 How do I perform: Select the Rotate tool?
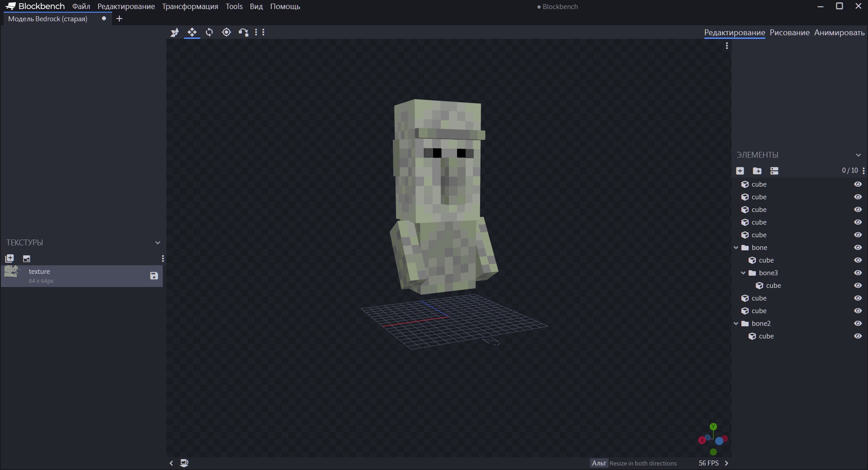[209, 32]
